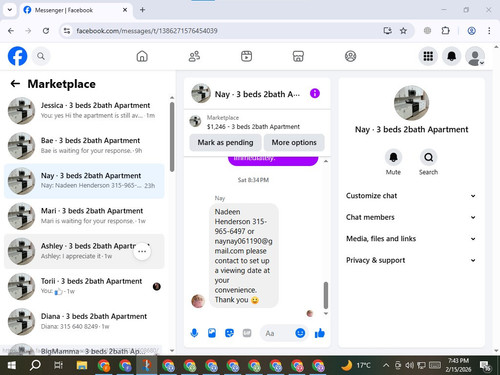Click the back arrow beside Marketplace
The width and height of the screenshot is (500, 375).
click(x=15, y=83)
